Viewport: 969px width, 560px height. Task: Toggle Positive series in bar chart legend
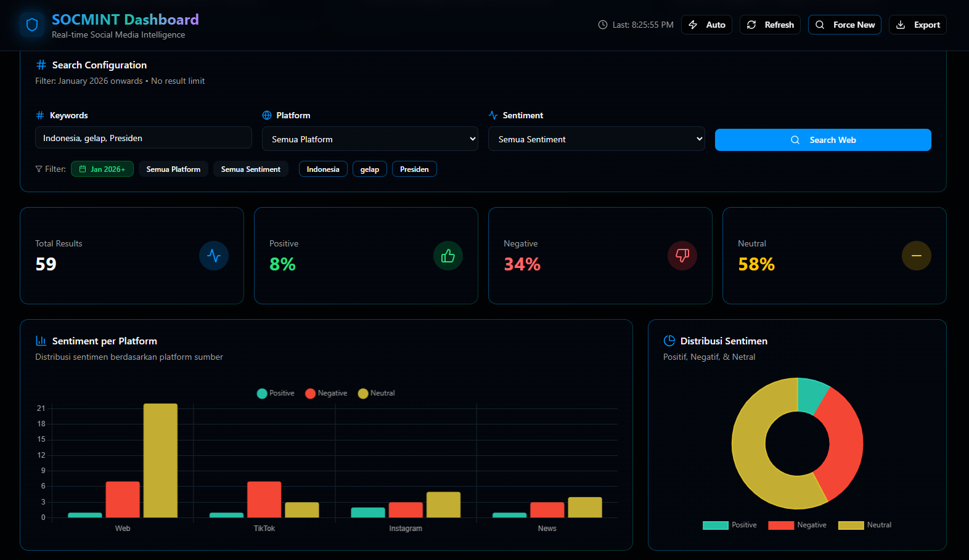point(276,393)
